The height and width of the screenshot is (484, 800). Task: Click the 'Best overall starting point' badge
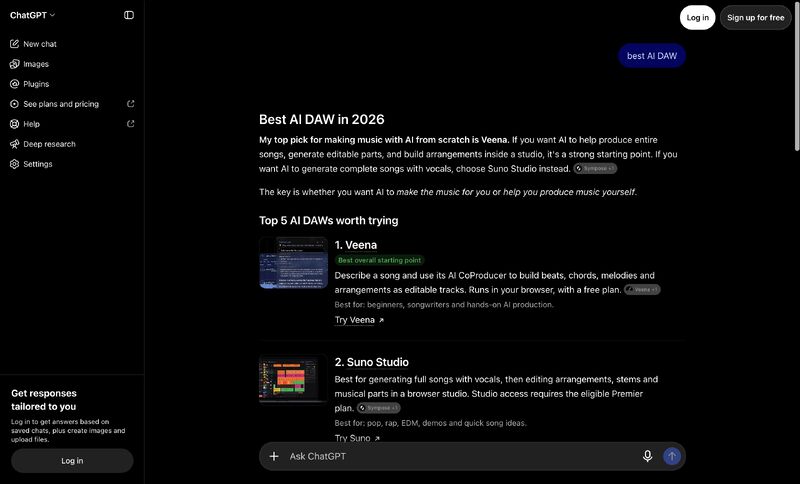[x=380, y=260]
